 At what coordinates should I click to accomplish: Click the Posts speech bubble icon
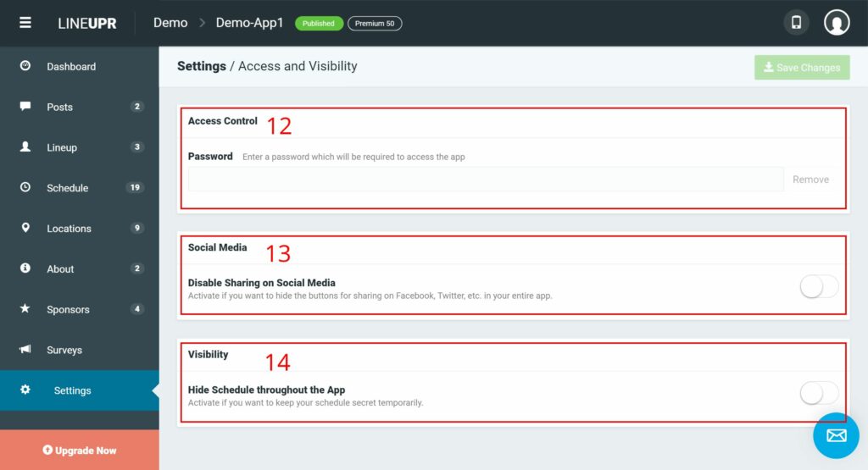25,106
